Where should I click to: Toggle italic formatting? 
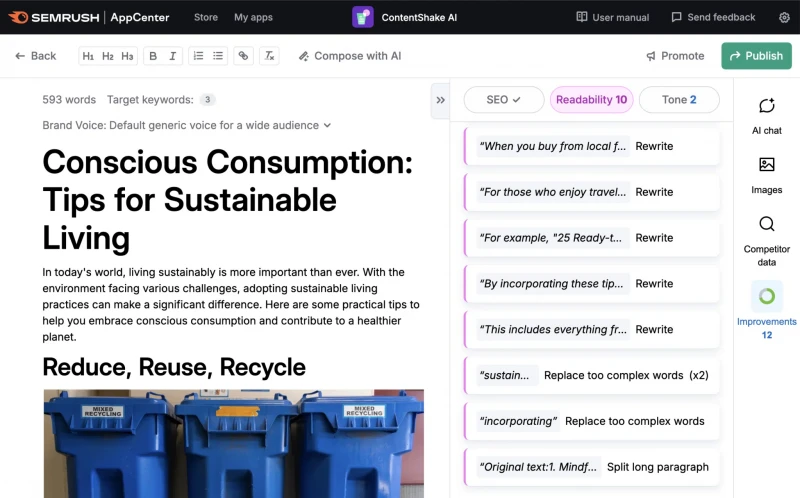click(172, 56)
